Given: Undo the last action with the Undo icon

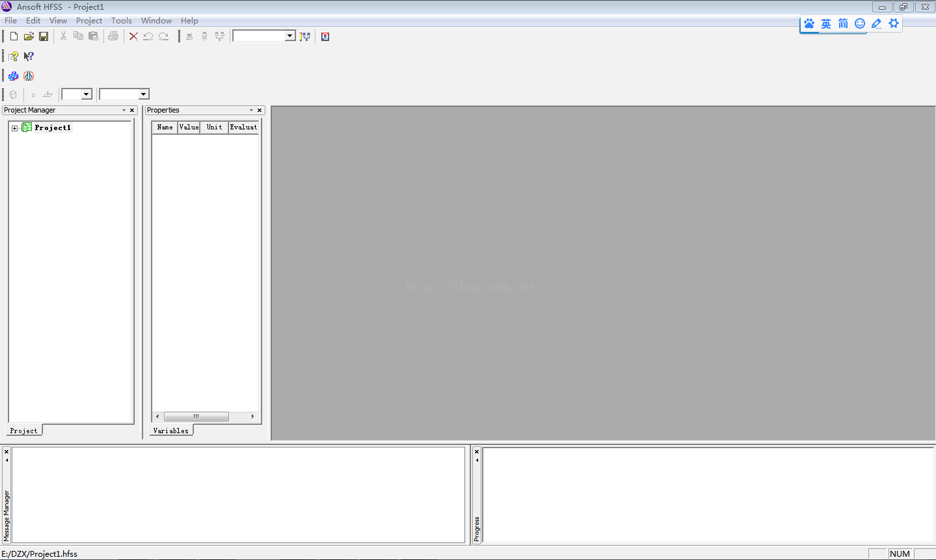Looking at the screenshot, I should click(148, 36).
